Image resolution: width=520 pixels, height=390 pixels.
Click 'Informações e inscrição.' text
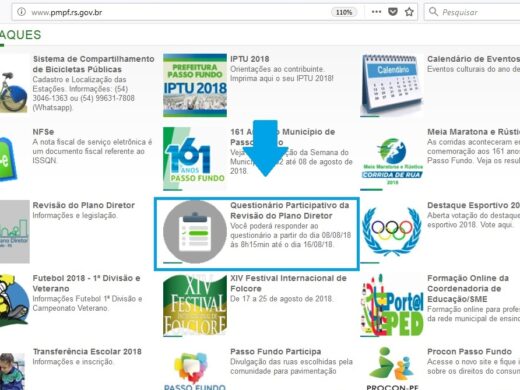(73, 362)
